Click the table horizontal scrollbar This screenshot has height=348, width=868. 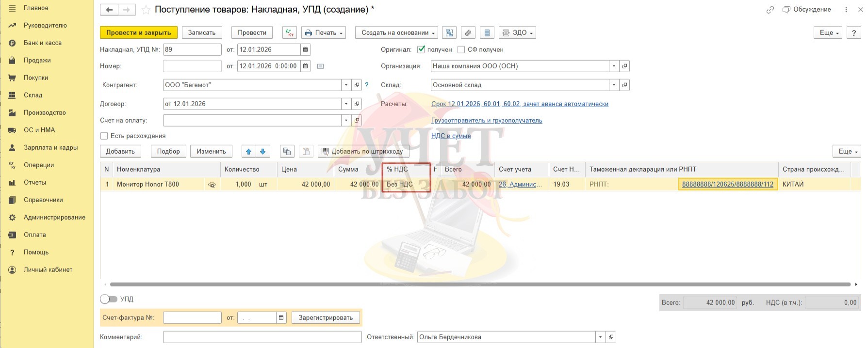coord(480,285)
